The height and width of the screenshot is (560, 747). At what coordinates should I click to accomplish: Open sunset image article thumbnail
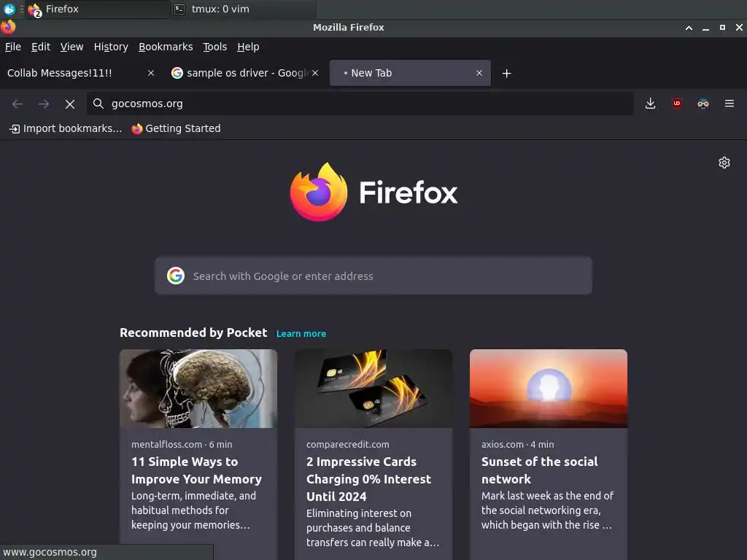click(x=549, y=389)
